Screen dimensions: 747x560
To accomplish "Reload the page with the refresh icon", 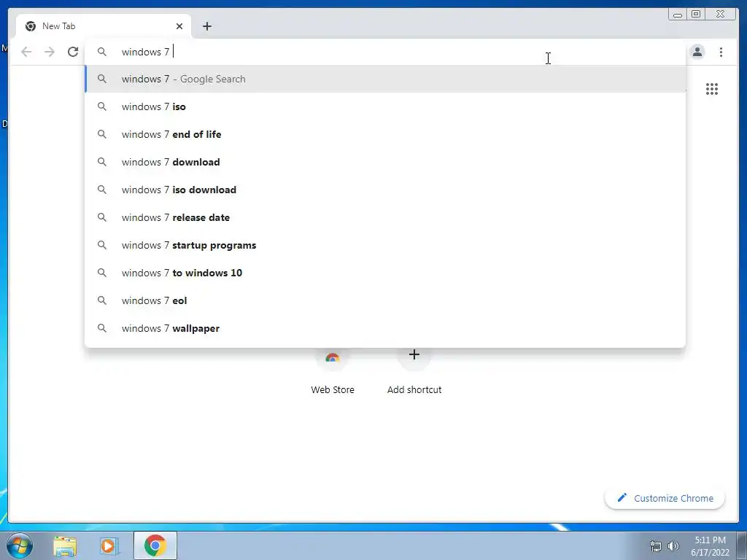I will (x=73, y=52).
